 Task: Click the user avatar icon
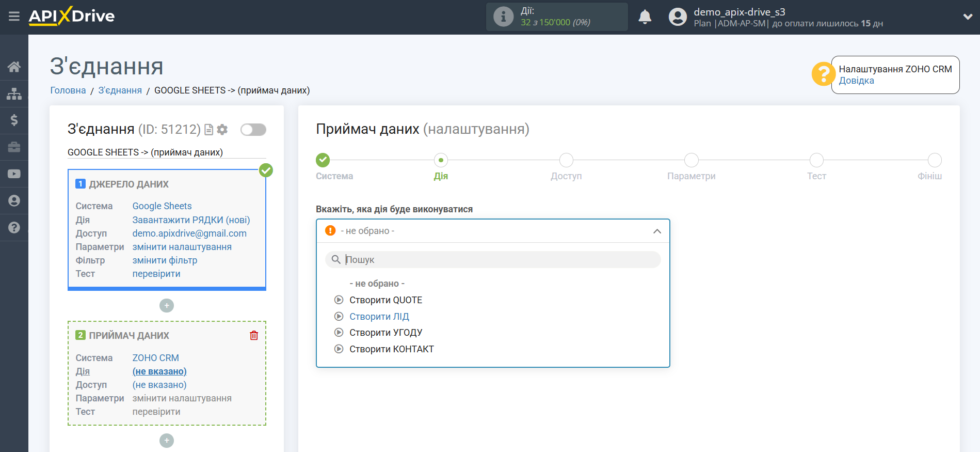point(678,17)
